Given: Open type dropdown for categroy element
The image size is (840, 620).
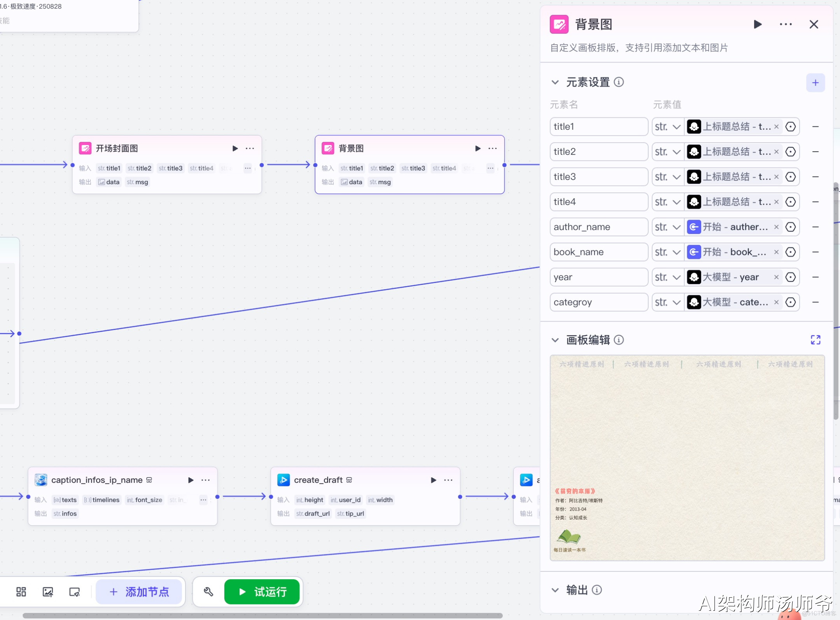Looking at the screenshot, I should [668, 302].
